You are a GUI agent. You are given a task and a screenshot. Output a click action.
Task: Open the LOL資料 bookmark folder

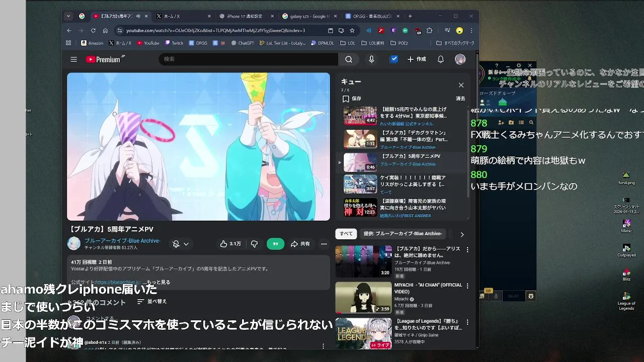(373, 43)
